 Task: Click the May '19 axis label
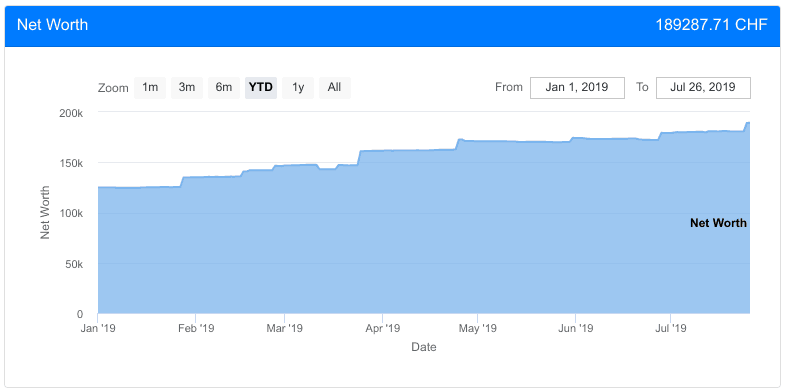point(478,329)
